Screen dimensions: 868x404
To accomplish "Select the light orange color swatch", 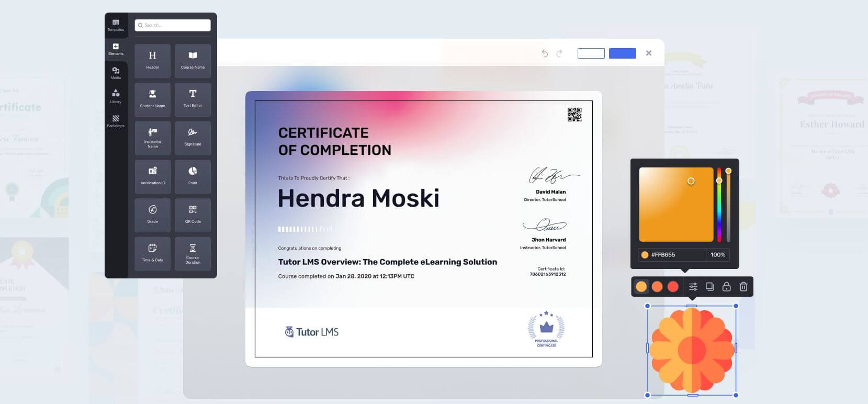I will [641, 286].
